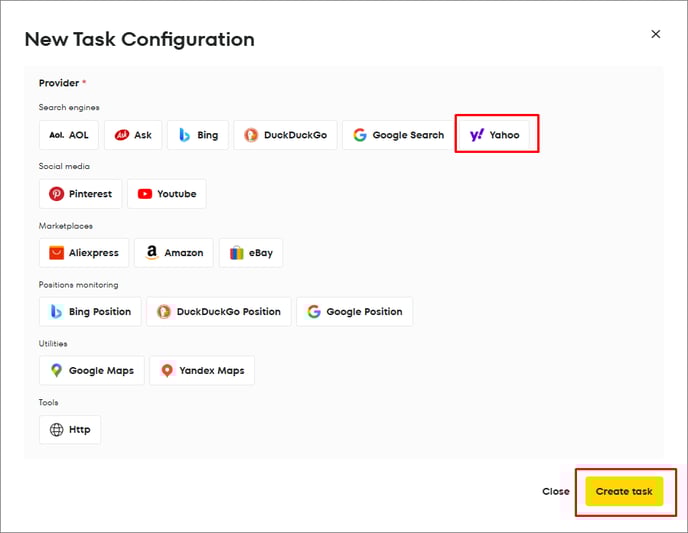Screen dimensions: 688x533
Task: Pick the DuckDuckGo search provider
Action: click(x=284, y=135)
